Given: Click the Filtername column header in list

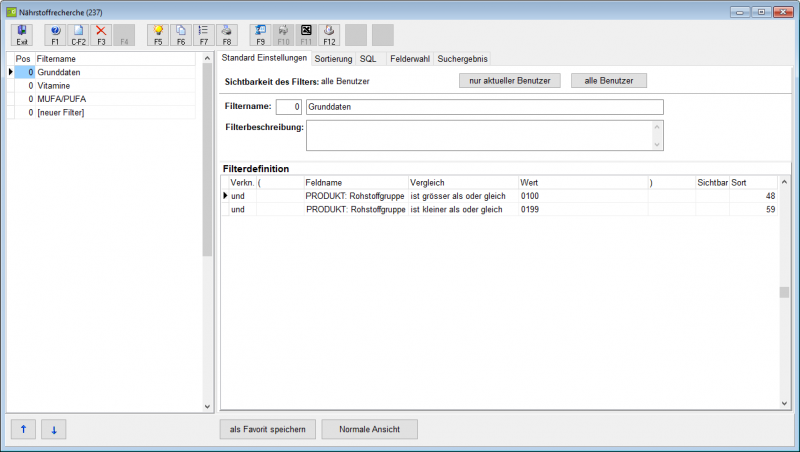Looking at the screenshot, I should (x=115, y=59).
